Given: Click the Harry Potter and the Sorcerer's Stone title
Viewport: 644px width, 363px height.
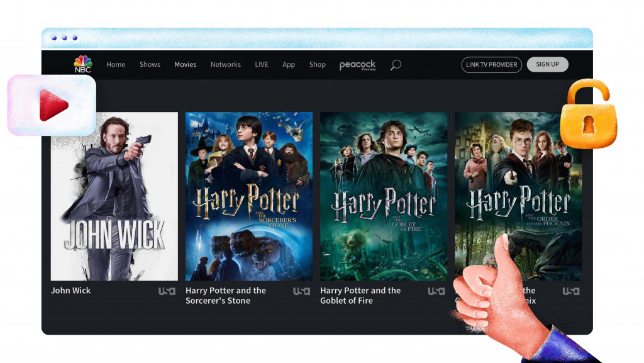Looking at the screenshot, I should tap(226, 295).
